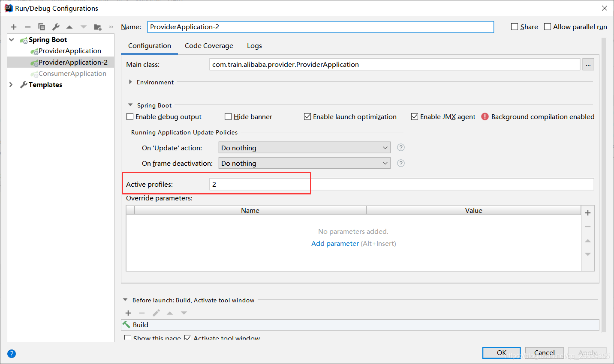Select ProviderApplication-2 configuration
Viewport: 614px width, 364px height.
click(x=73, y=63)
